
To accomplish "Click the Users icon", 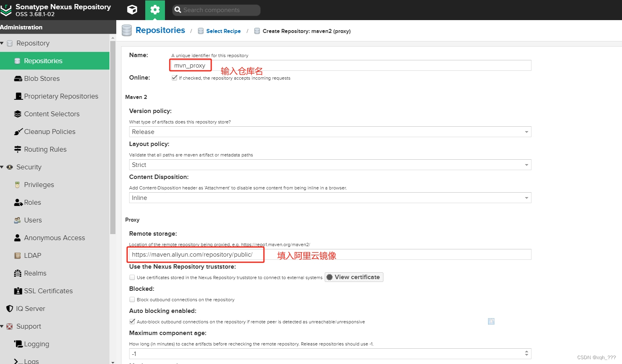I will click(17, 220).
